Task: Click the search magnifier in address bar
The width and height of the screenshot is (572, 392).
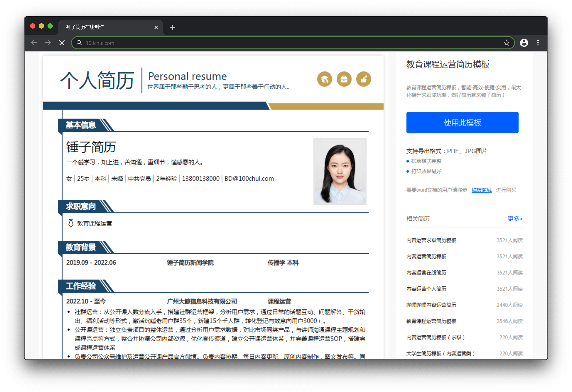Action: tap(79, 43)
